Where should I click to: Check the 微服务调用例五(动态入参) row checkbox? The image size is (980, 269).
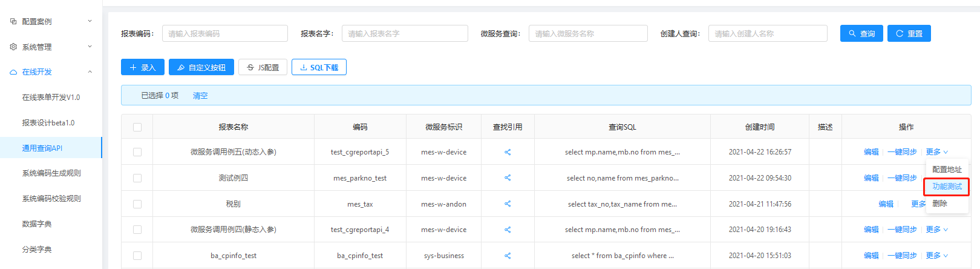pyautogui.click(x=137, y=152)
